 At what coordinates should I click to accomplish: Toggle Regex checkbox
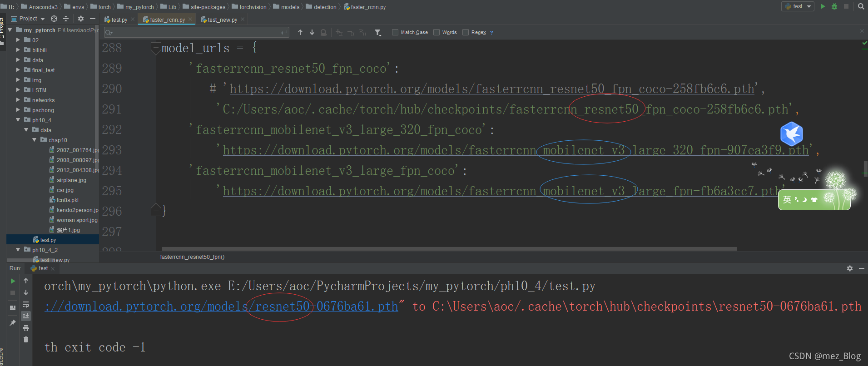466,32
